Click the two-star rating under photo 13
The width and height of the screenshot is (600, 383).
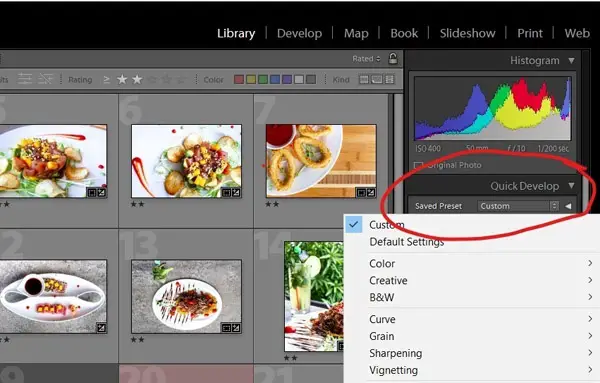click(x=137, y=339)
